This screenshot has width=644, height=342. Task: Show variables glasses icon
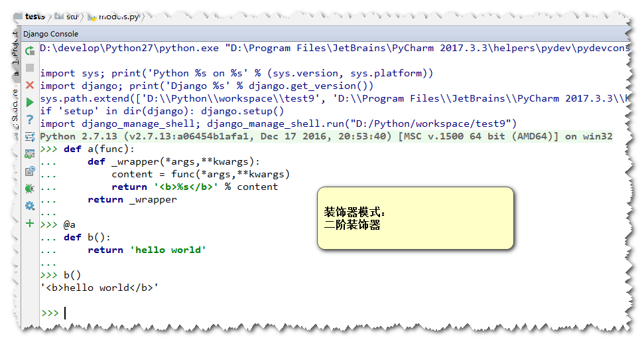[30, 154]
